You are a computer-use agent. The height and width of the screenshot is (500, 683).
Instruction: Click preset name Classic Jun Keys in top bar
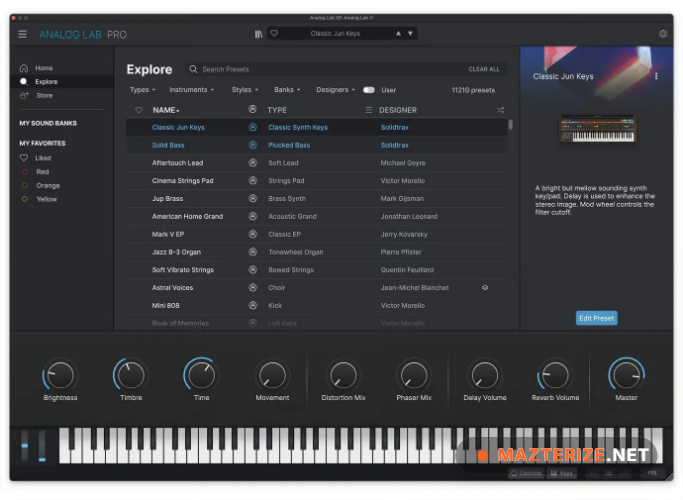[x=335, y=34]
